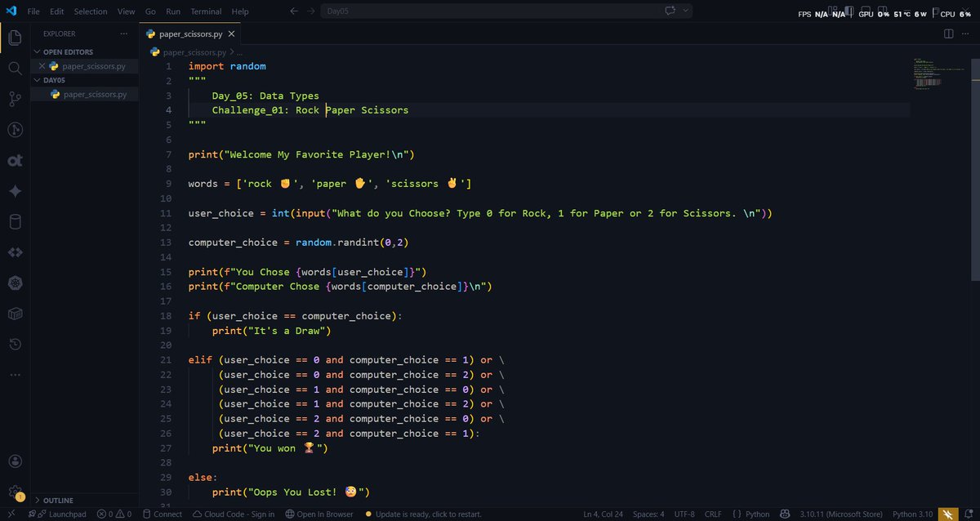Viewport: 980px width, 521px height.
Task: Open the chat dropdown chevron in title bar
Action: (686, 11)
